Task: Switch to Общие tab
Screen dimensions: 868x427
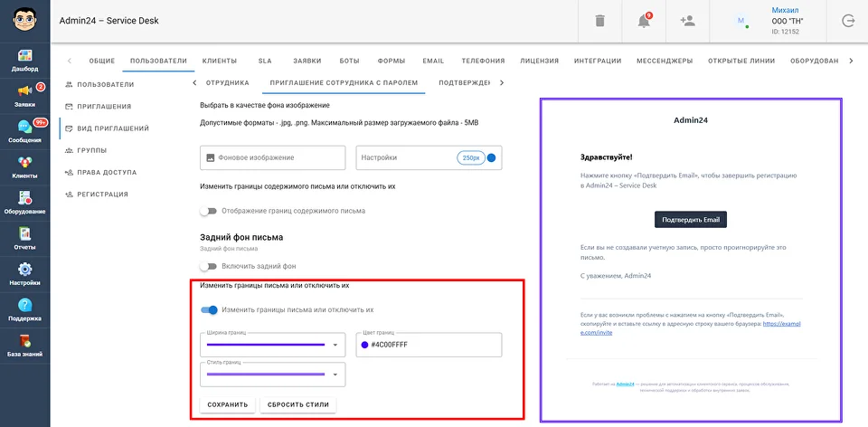Action: (x=102, y=61)
